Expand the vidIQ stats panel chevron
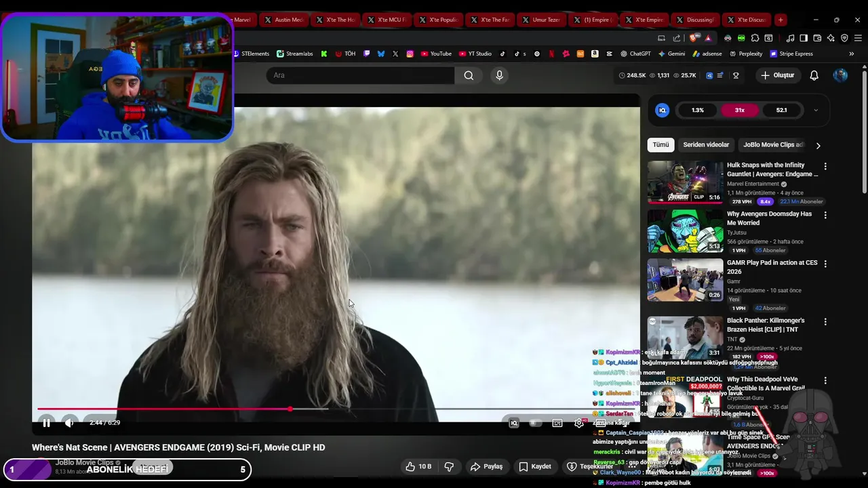 816,110
